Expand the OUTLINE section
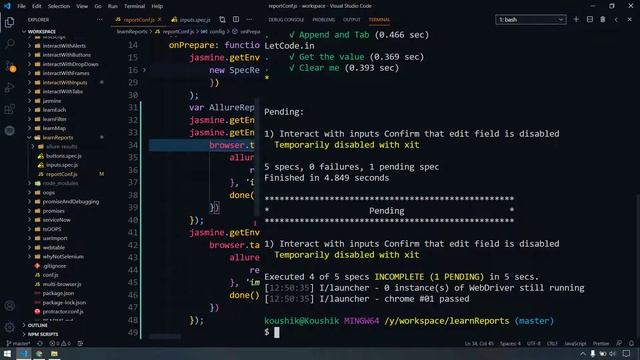 (x=38, y=325)
